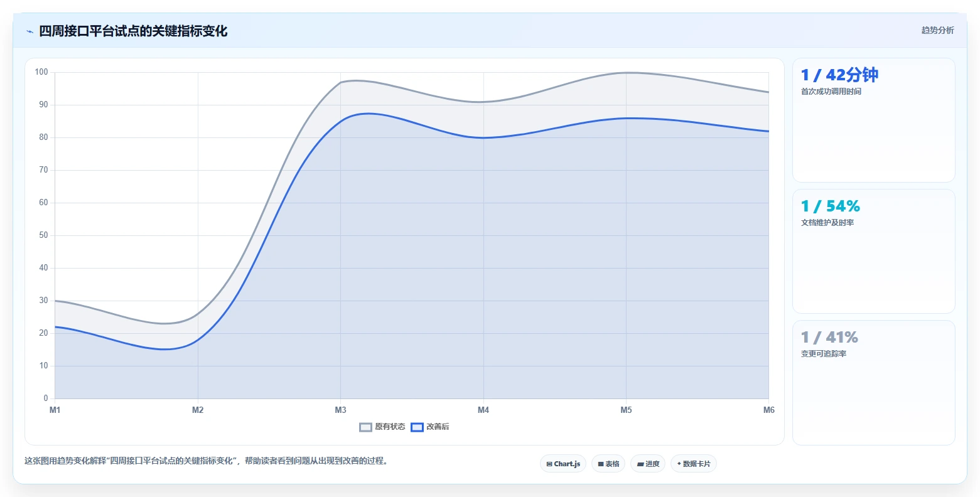Click the 100 y-axis tick label

coord(41,72)
